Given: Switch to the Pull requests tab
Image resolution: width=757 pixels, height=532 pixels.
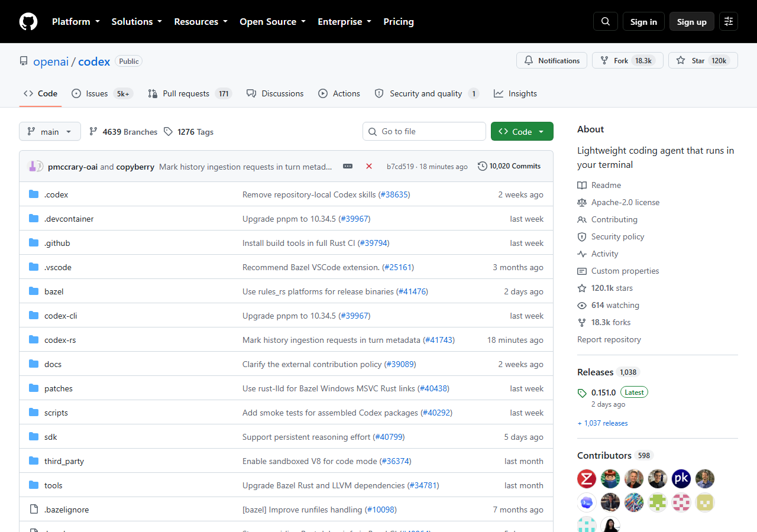Looking at the screenshot, I should [x=189, y=93].
